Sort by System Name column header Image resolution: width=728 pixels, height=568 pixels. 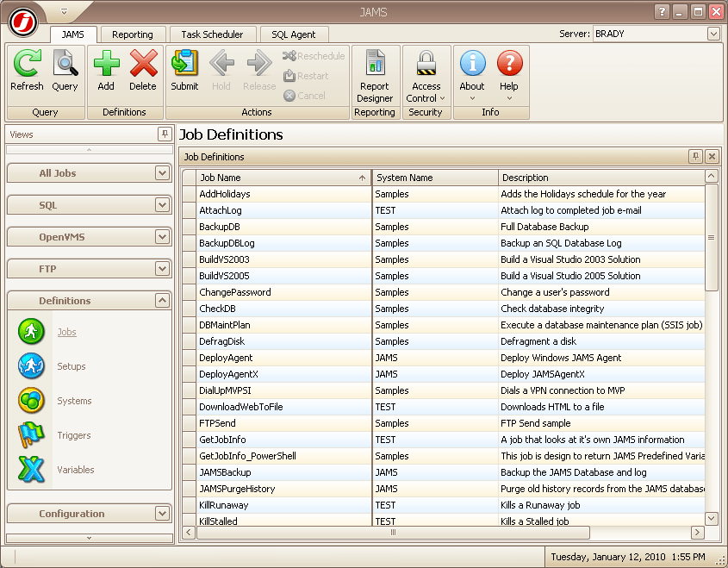point(435,178)
